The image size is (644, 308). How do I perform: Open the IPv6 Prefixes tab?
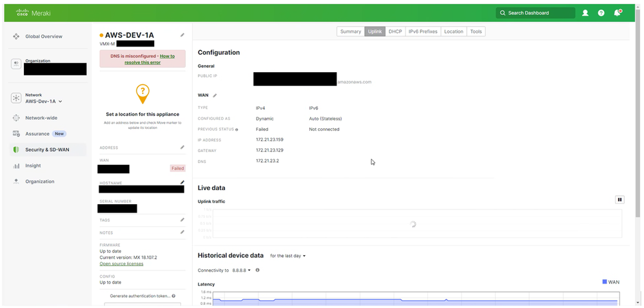[423, 32]
